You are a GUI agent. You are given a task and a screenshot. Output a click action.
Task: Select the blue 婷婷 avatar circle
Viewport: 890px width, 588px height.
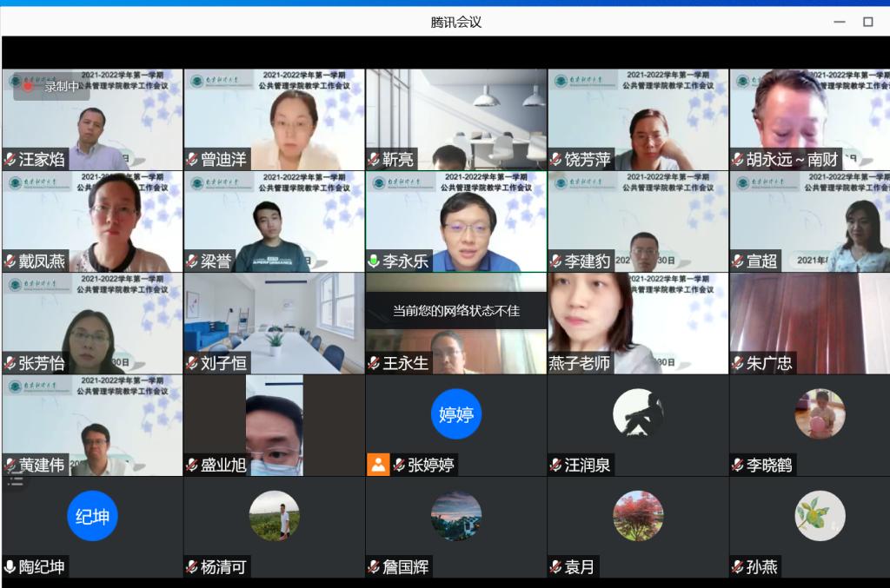coord(456,413)
